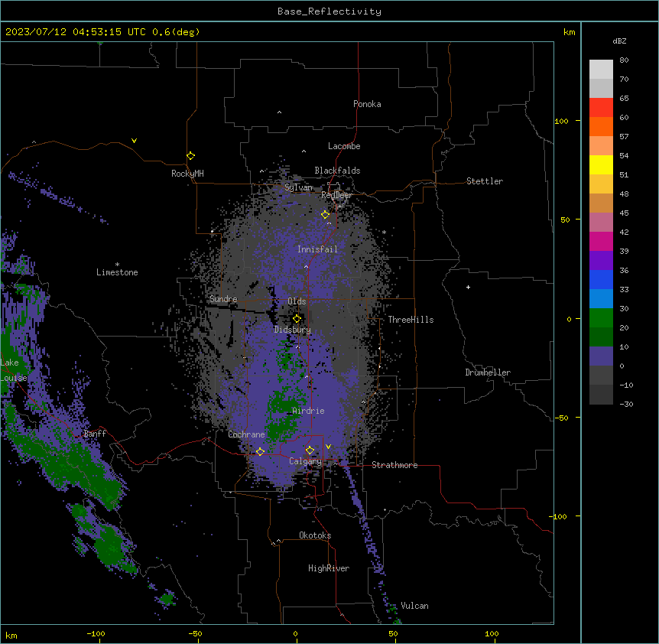Click the Vulcan label

[415, 606]
